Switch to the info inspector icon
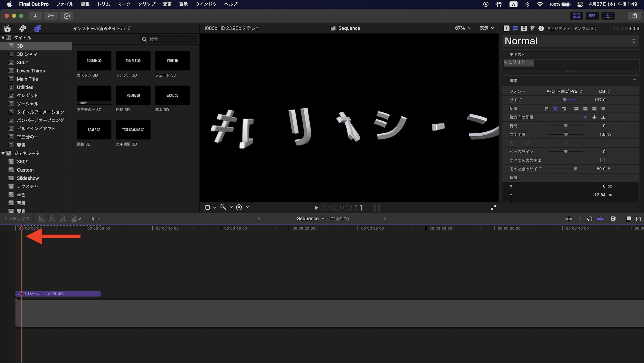Image resolution: width=644 pixels, height=363 pixels. pos(541,28)
